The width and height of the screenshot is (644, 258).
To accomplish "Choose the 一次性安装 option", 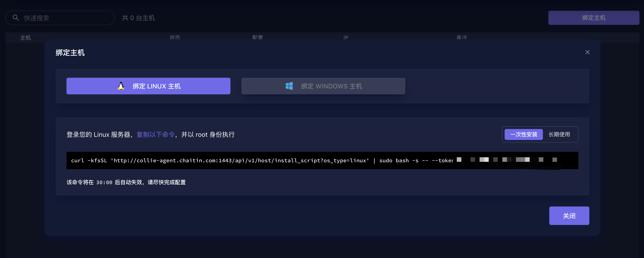I will click(523, 134).
